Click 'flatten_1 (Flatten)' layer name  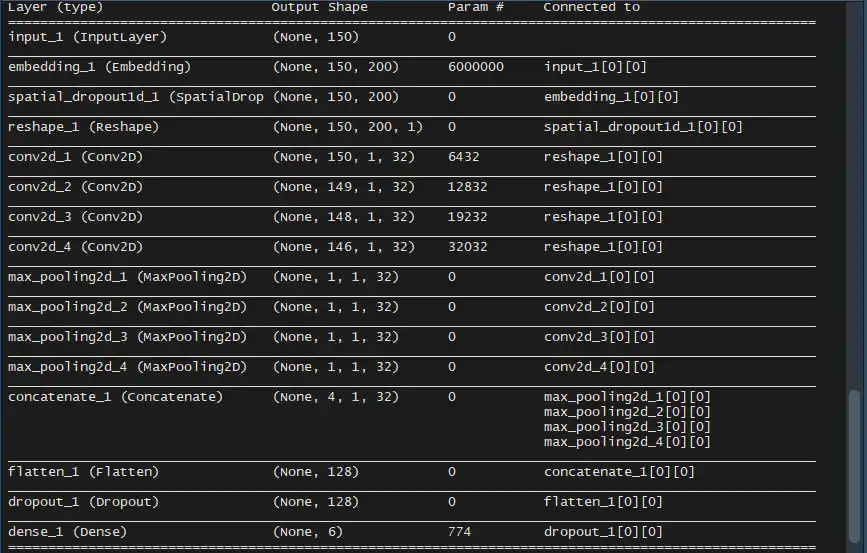[x=83, y=472]
